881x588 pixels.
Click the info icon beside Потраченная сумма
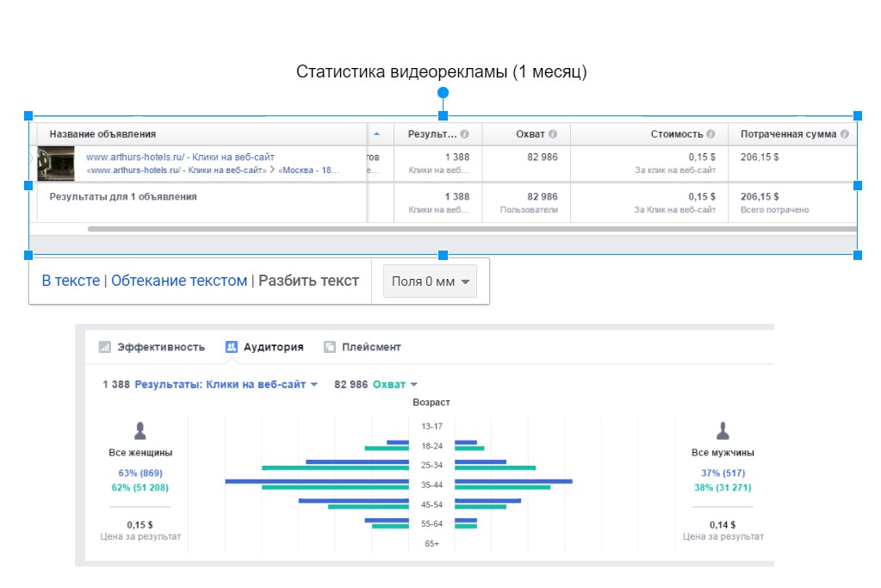(844, 134)
